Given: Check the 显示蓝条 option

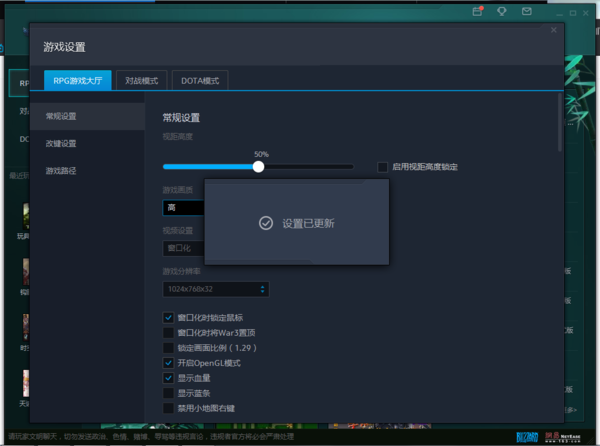Looking at the screenshot, I should coord(168,393).
